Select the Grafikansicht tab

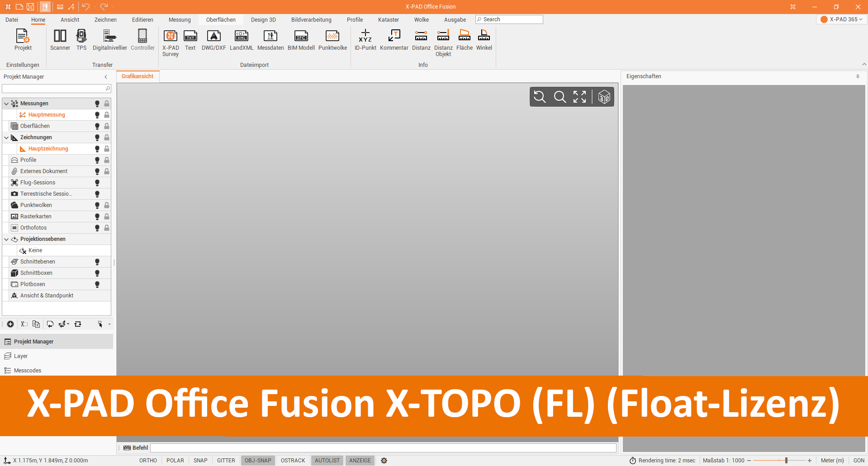[x=138, y=76]
